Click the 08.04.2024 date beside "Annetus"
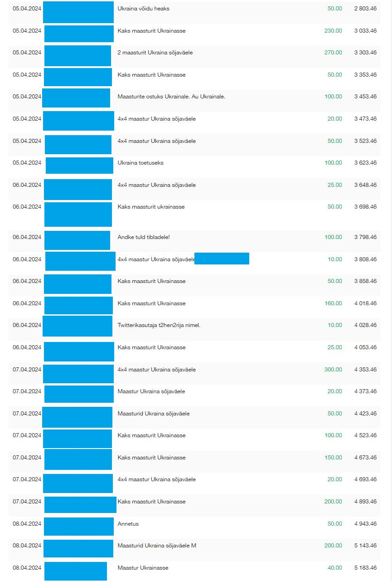 point(27,524)
